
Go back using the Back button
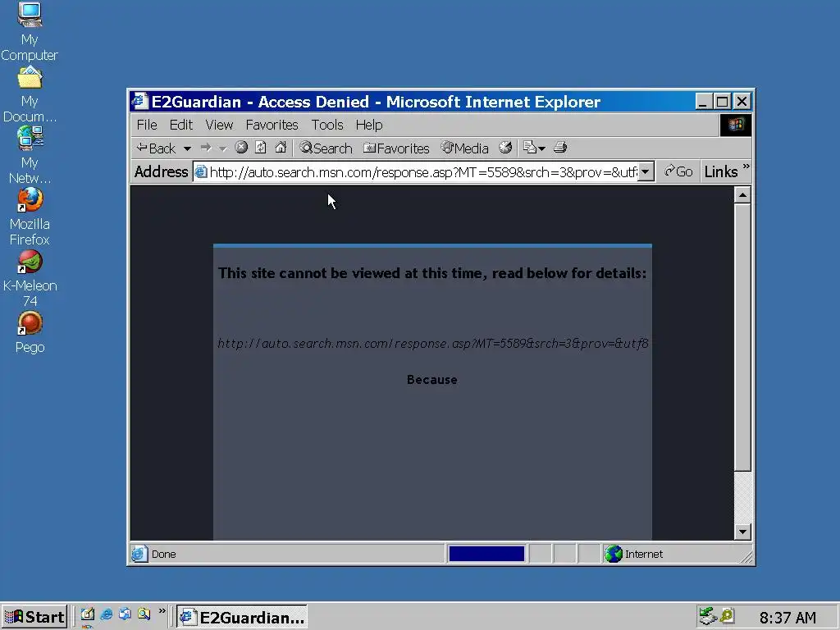point(156,148)
